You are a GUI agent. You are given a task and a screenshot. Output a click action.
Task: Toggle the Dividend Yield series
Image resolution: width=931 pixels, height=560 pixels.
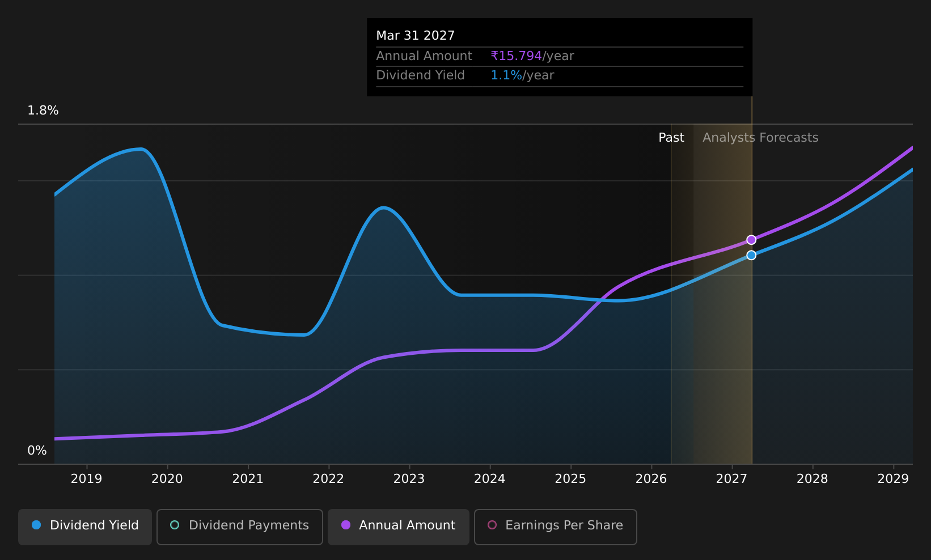click(85, 527)
